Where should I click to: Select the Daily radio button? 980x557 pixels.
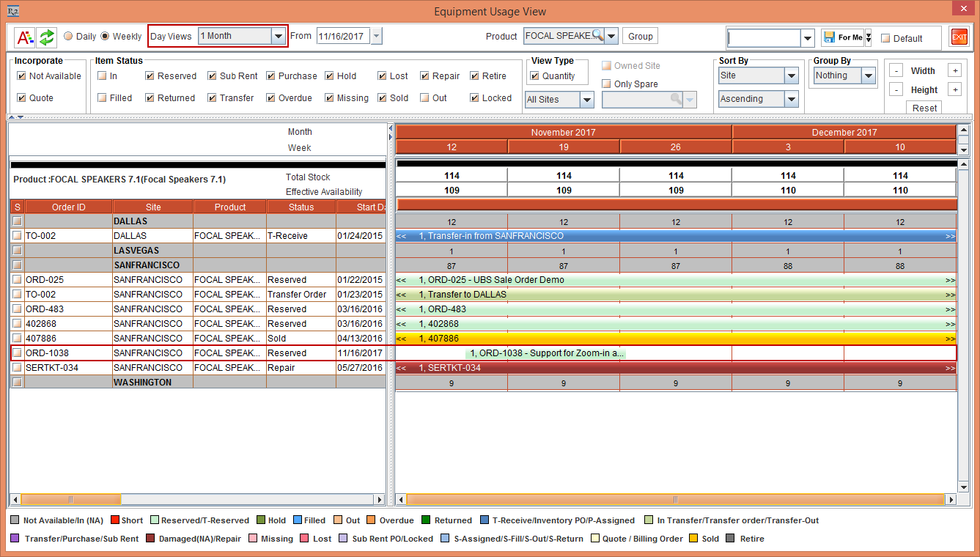tap(68, 37)
